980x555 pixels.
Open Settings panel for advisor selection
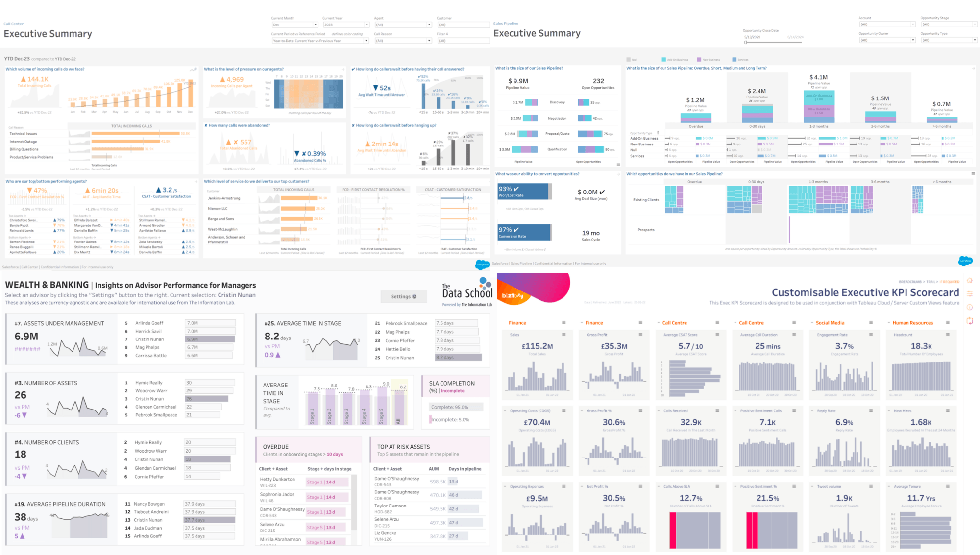tap(402, 295)
